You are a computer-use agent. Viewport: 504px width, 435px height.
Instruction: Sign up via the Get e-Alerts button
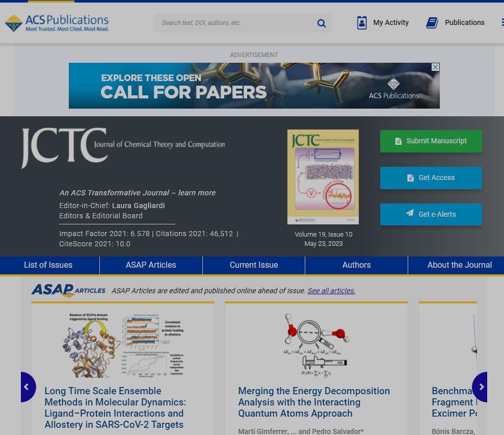[431, 214]
